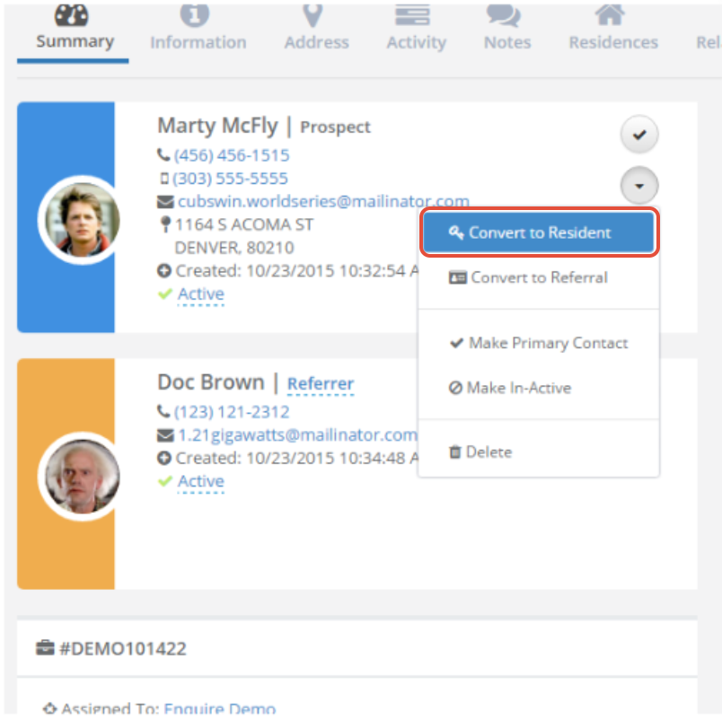
Task: Click Marty McFly's Active status link
Action: pos(201,294)
